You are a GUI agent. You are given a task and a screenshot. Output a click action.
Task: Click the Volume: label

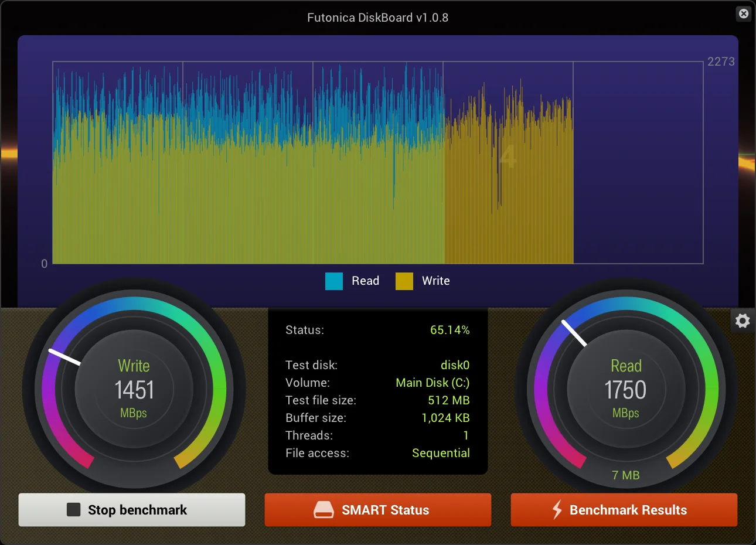(x=308, y=383)
